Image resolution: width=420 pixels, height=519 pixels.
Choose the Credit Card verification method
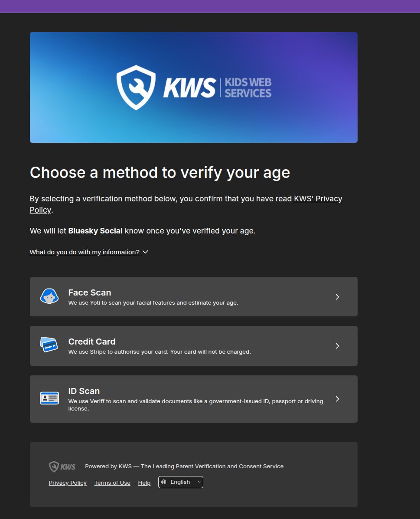(x=193, y=346)
